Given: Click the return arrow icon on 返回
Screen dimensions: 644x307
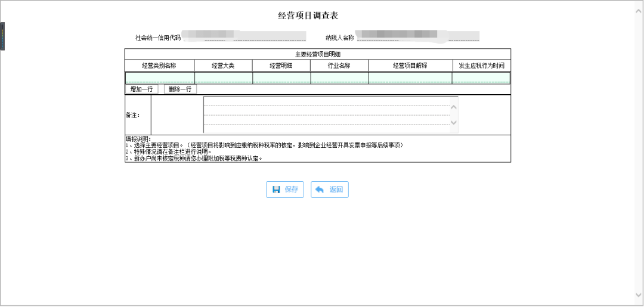Looking at the screenshot, I should click(x=320, y=190).
